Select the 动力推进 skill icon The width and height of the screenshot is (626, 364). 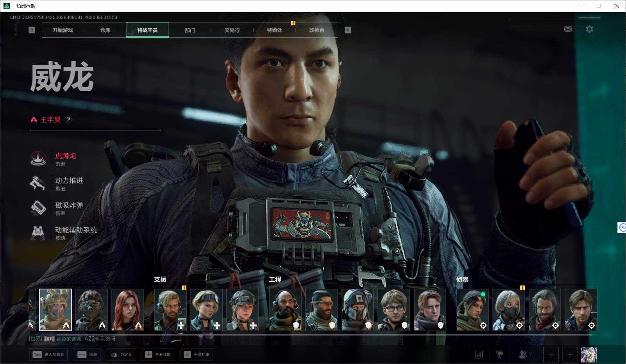38,183
